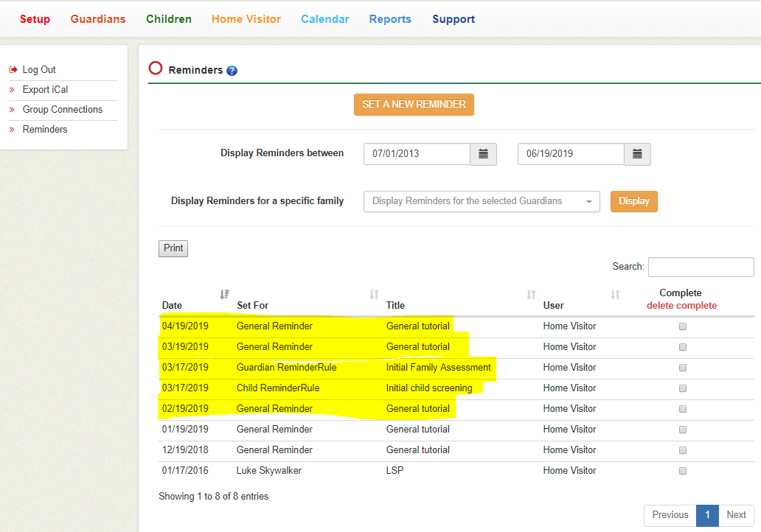761x532 pixels.
Task: Open the Setup menu
Action: 35,19
